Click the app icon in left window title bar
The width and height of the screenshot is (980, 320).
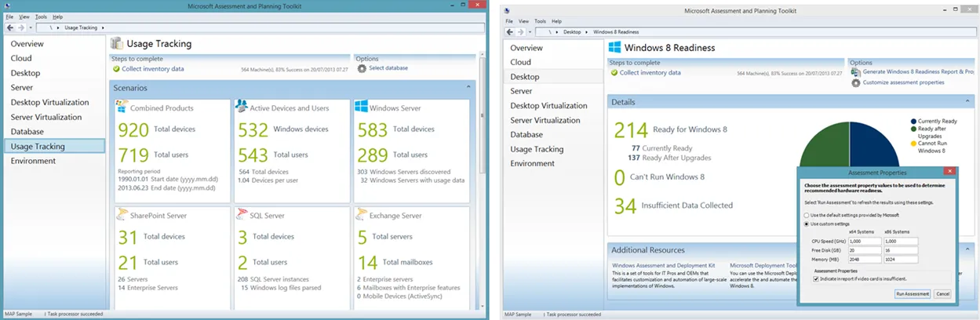pyautogui.click(x=6, y=5)
